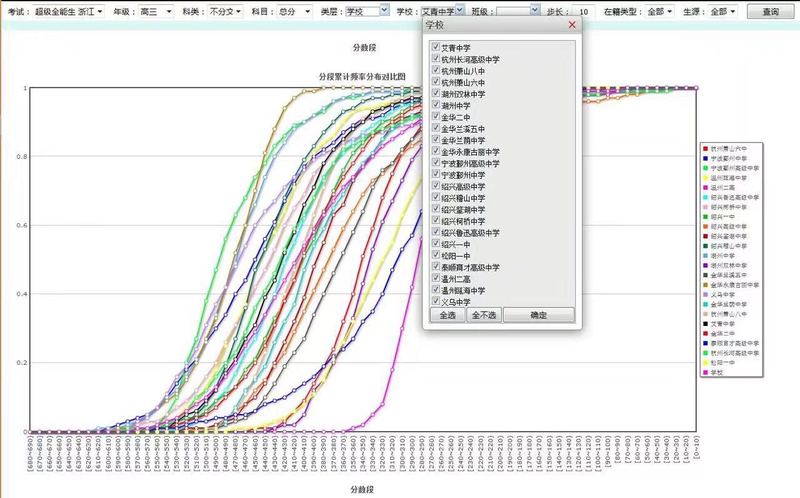Image resolution: width=800 pixels, height=498 pixels.
Task: Uncheck 绍兴一中 in school list
Action: tap(435, 244)
